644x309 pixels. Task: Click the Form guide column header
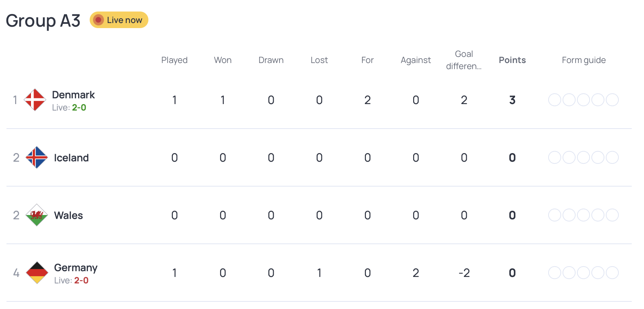[x=583, y=60]
